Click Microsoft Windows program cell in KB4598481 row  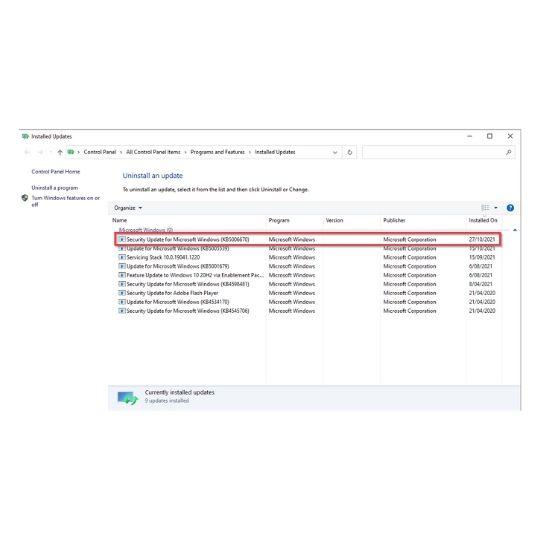[x=292, y=284]
